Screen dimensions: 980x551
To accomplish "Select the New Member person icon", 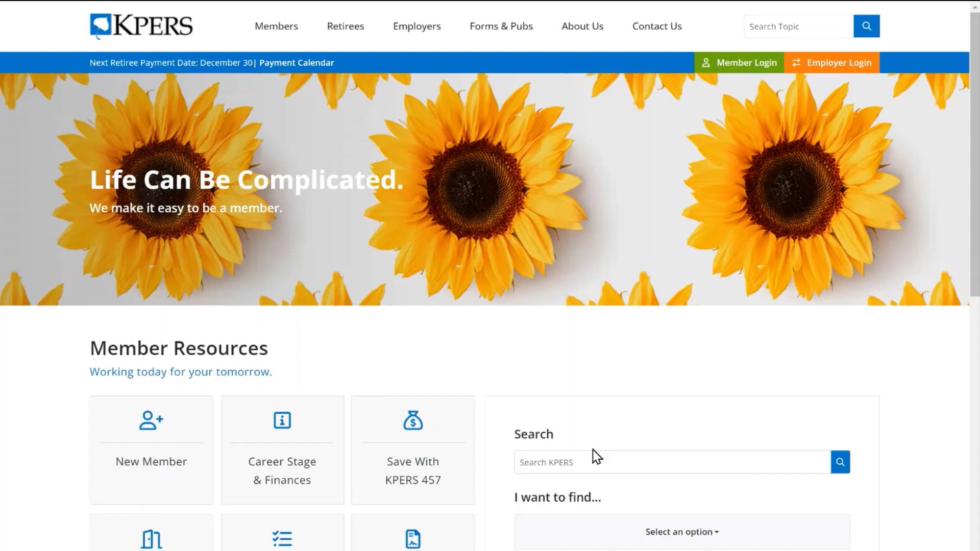I will pyautogui.click(x=151, y=420).
